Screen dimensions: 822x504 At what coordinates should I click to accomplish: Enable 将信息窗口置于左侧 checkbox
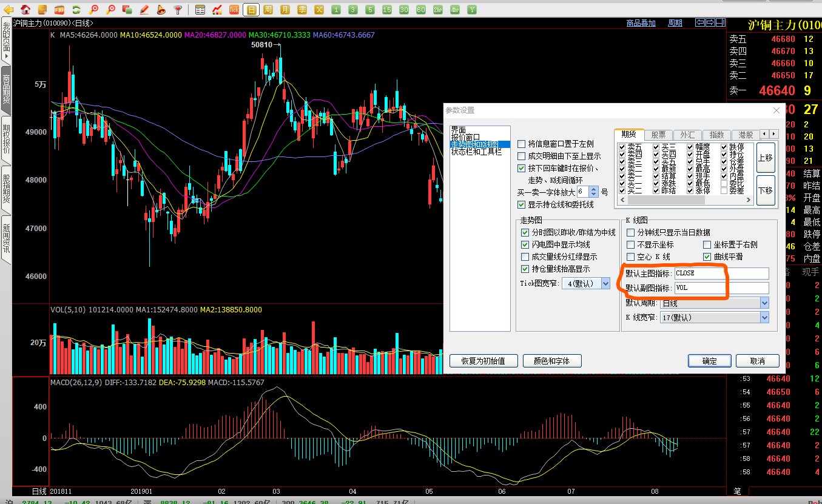pyautogui.click(x=522, y=144)
